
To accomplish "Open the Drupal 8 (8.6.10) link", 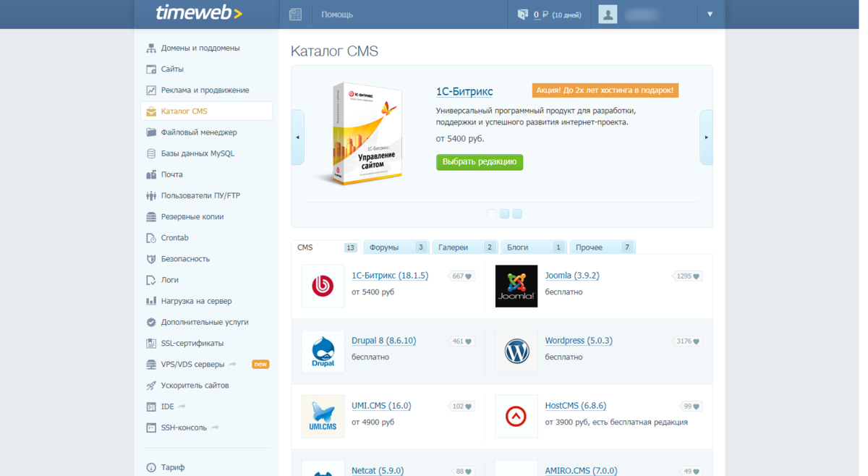I will click(384, 341).
